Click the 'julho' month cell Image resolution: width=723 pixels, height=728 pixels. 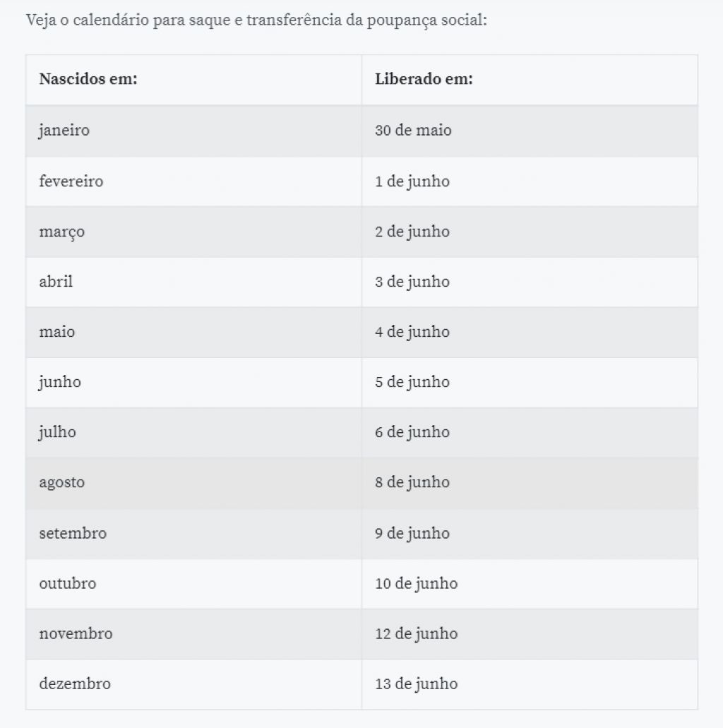pos(193,432)
